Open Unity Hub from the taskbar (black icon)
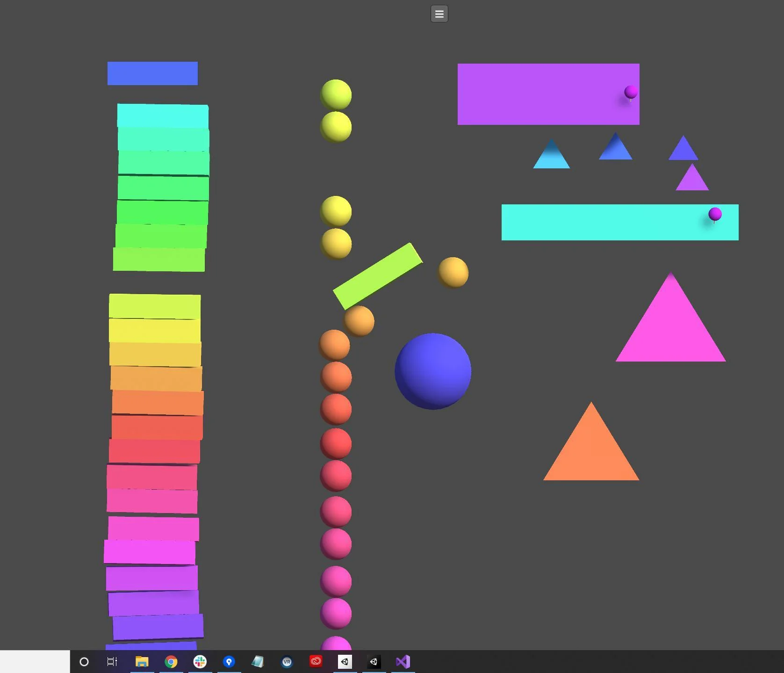Viewport: 784px width, 673px height. [x=374, y=661]
